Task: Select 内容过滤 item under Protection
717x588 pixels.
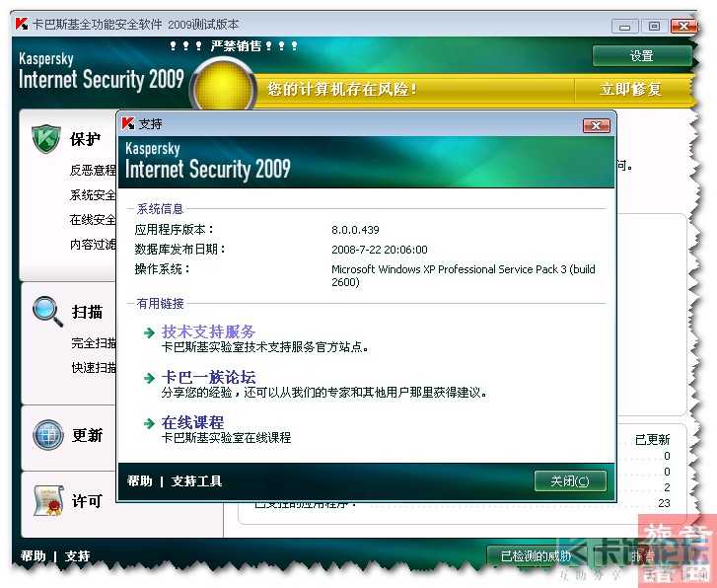Action: (x=93, y=245)
